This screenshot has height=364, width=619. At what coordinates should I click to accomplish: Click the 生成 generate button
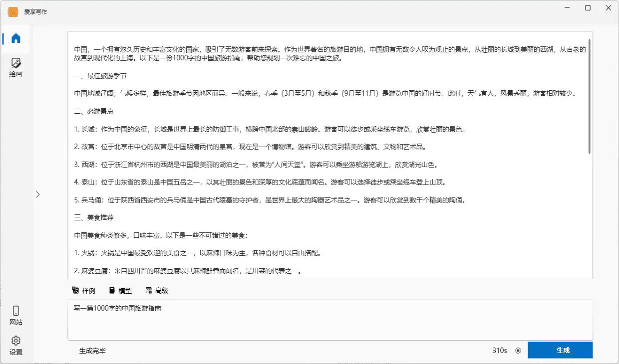tap(560, 350)
